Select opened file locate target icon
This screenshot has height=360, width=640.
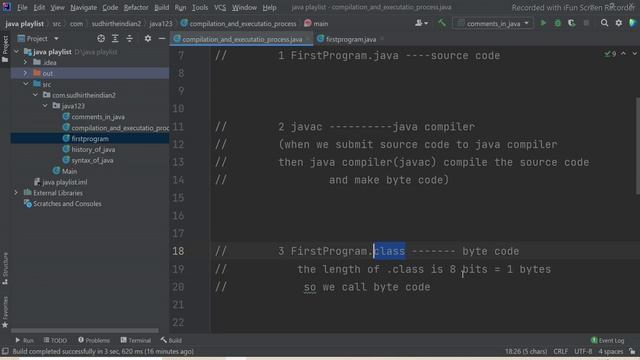click(x=101, y=38)
